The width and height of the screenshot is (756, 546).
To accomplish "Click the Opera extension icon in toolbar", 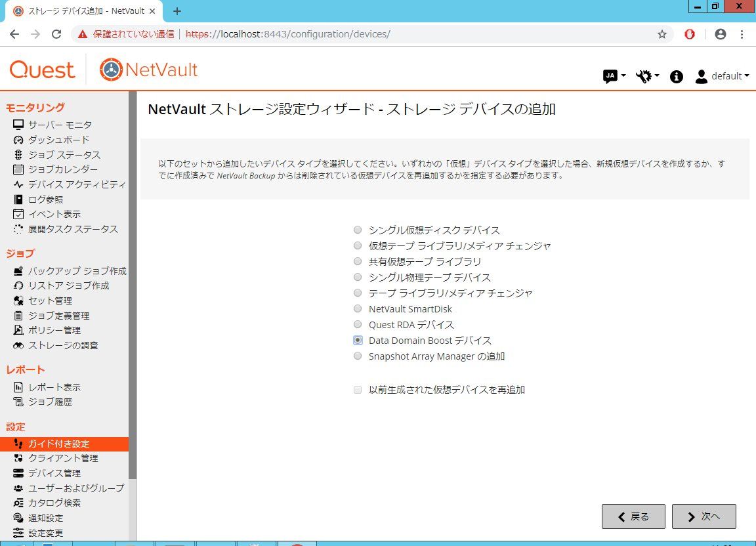I will pyautogui.click(x=690, y=33).
